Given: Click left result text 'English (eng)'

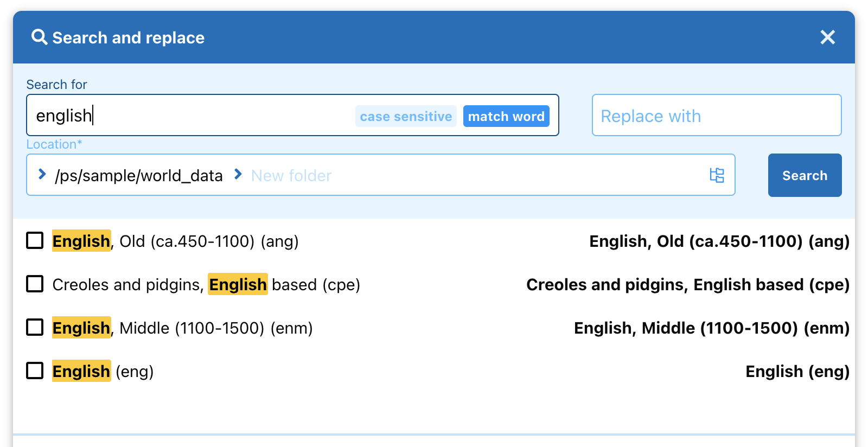Looking at the screenshot, I should (103, 371).
